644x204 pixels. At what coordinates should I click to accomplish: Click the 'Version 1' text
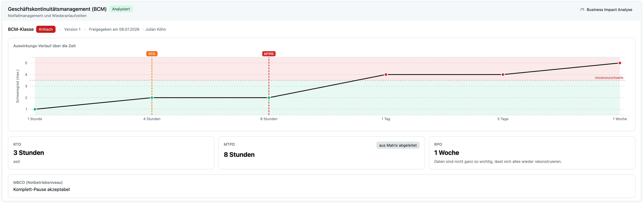coord(72,29)
